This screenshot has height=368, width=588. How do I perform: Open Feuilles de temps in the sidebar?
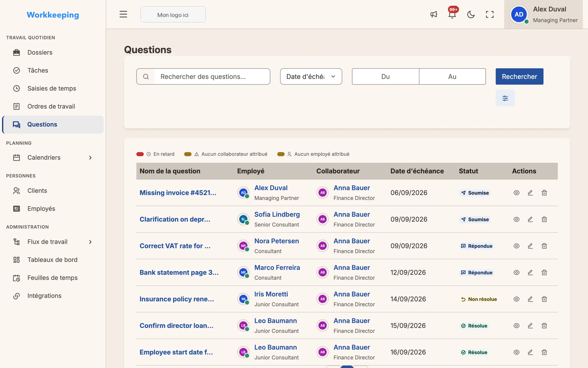53,278
